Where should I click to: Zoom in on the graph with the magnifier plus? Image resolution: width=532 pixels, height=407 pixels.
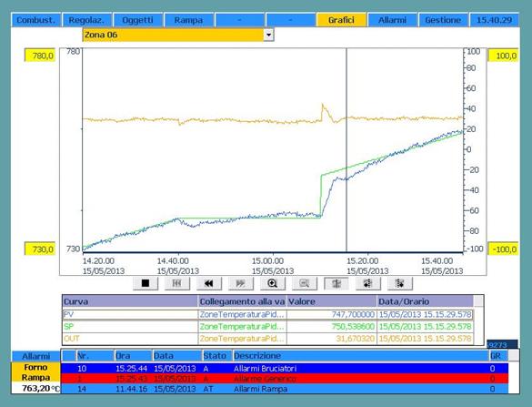tap(273, 283)
